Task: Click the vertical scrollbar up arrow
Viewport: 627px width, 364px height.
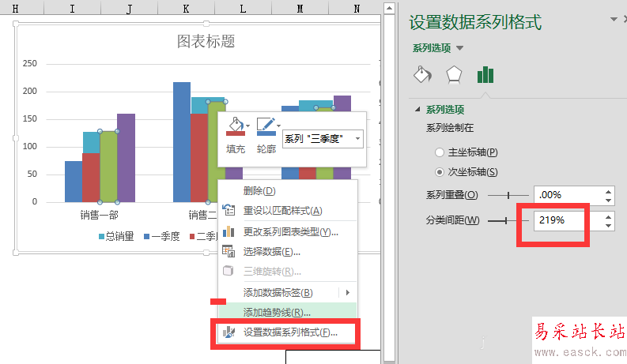Action: (389, 8)
